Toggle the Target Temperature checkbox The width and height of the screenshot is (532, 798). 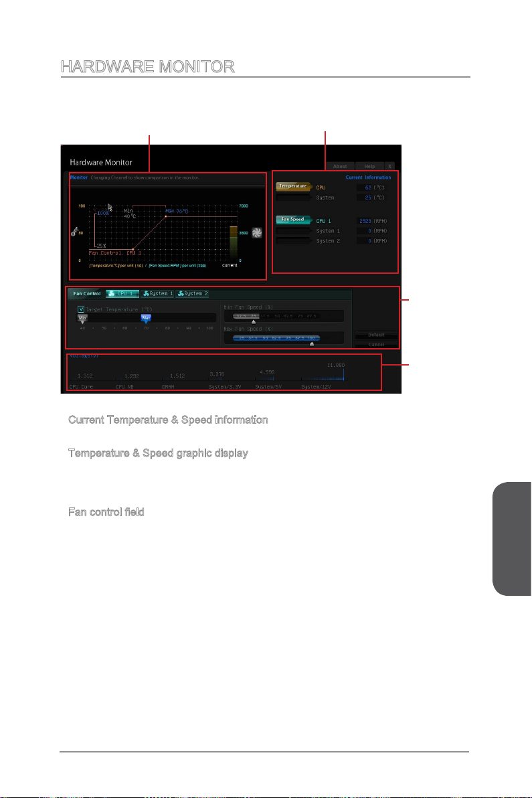pos(81,309)
